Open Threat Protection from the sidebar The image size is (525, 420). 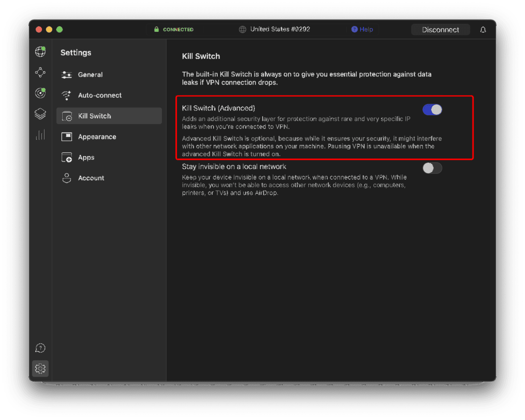tap(40, 93)
